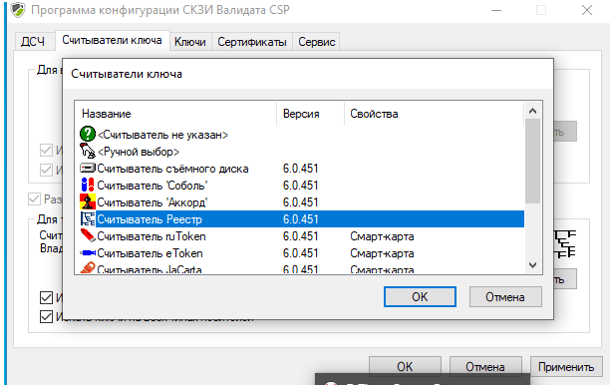The width and height of the screenshot is (616, 392).
Task: Toggle the upper disabled checkbox above Раз
Action: click(x=46, y=150)
